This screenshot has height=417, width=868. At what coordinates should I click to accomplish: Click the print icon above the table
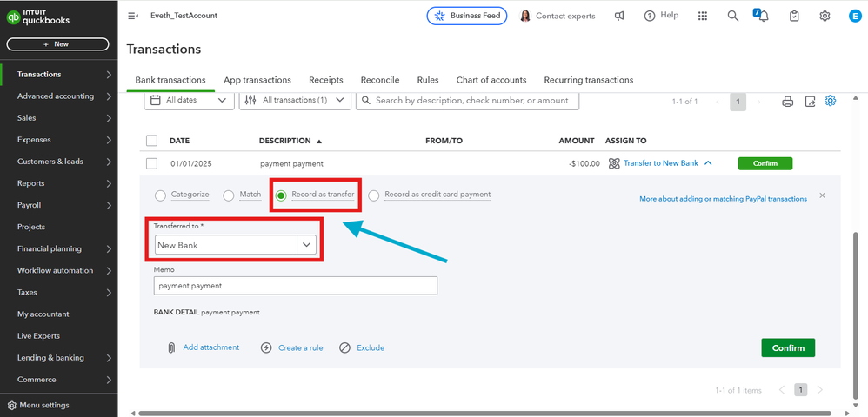tap(788, 101)
